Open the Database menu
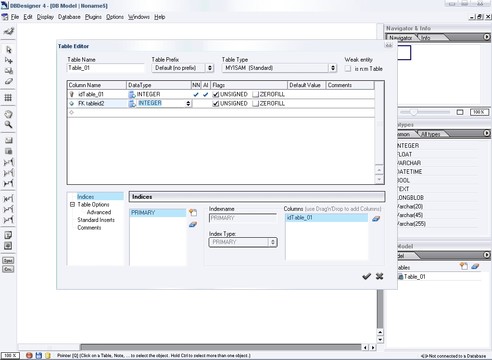This screenshot has width=492, height=360. click(x=69, y=17)
